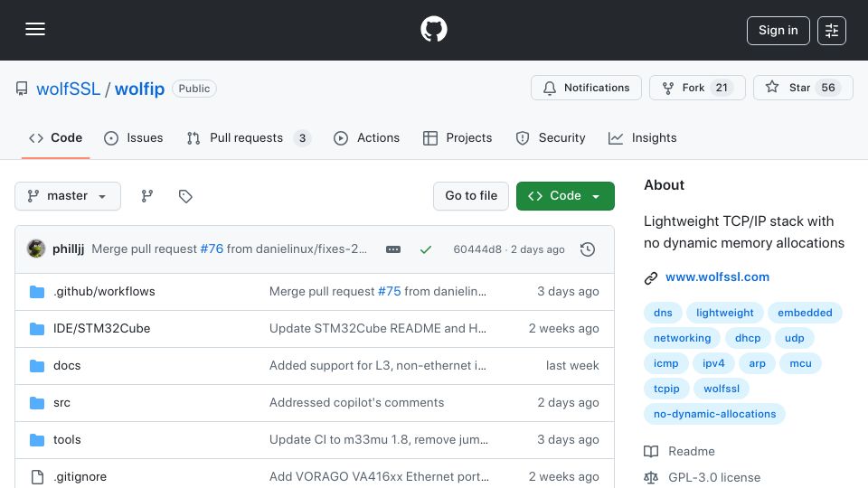Select the embedded topic tag
Screen dimensions: 868x488
click(805, 313)
